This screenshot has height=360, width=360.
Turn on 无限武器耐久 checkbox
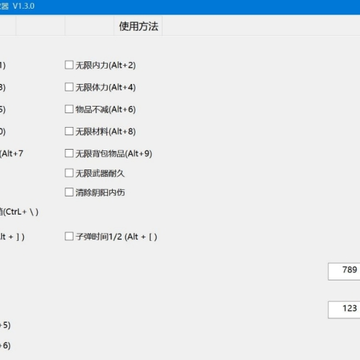pyautogui.click(x=69, y=173)
